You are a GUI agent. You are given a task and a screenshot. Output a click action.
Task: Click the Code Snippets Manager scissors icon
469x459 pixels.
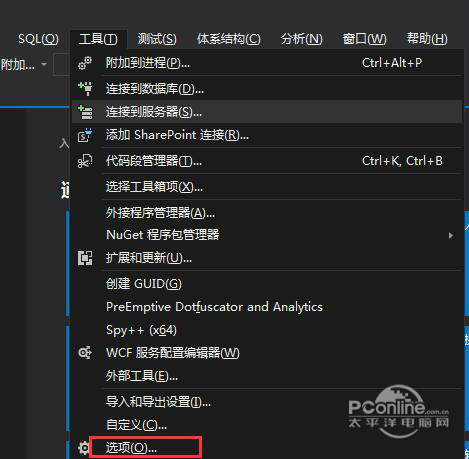pyautogui.click(x=85, y=161)
